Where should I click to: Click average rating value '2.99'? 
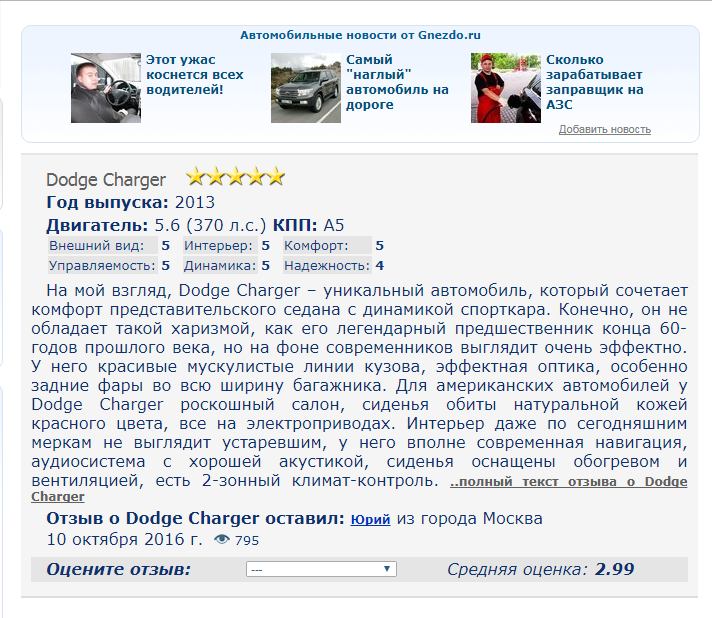(614, 569)
